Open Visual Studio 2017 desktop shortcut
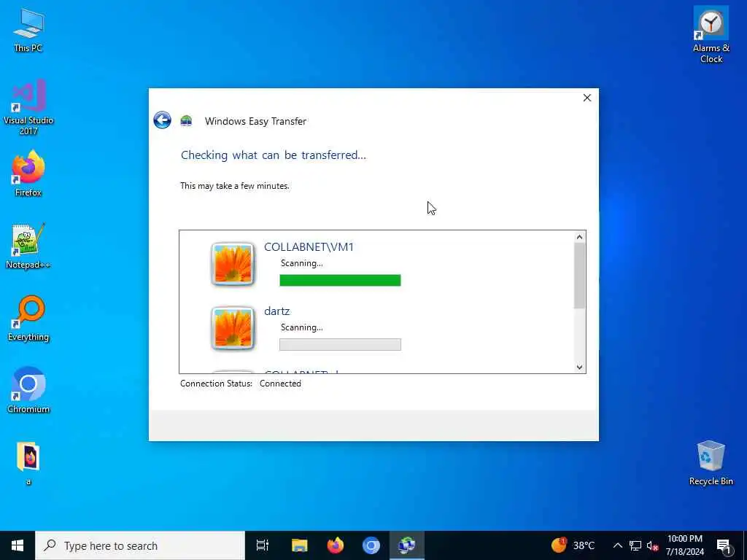 [x=28, y=107]
